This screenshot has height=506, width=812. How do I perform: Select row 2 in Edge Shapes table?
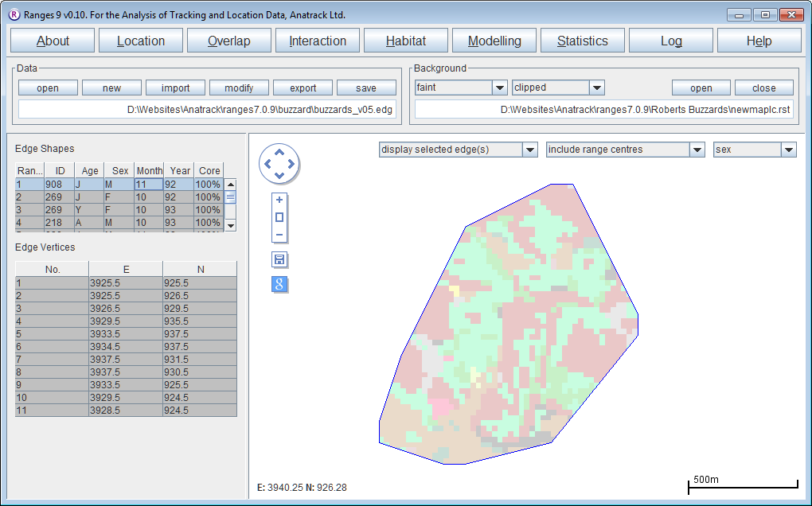[x=118, y=197]
